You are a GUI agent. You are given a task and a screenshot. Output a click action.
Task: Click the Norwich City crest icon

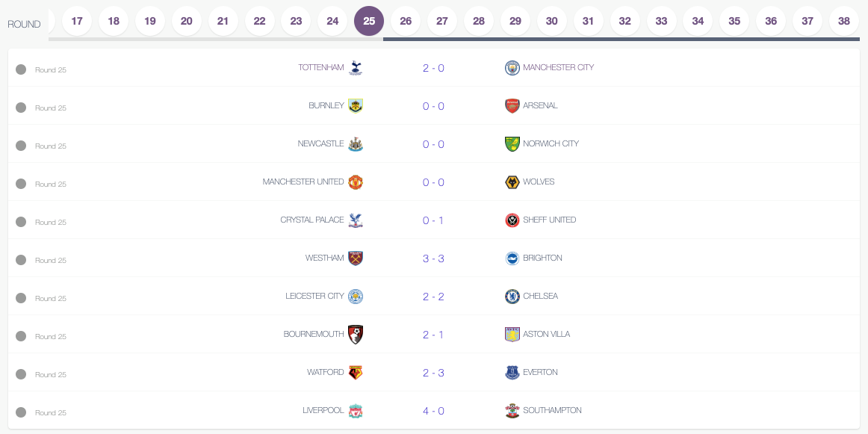(512, 144)
